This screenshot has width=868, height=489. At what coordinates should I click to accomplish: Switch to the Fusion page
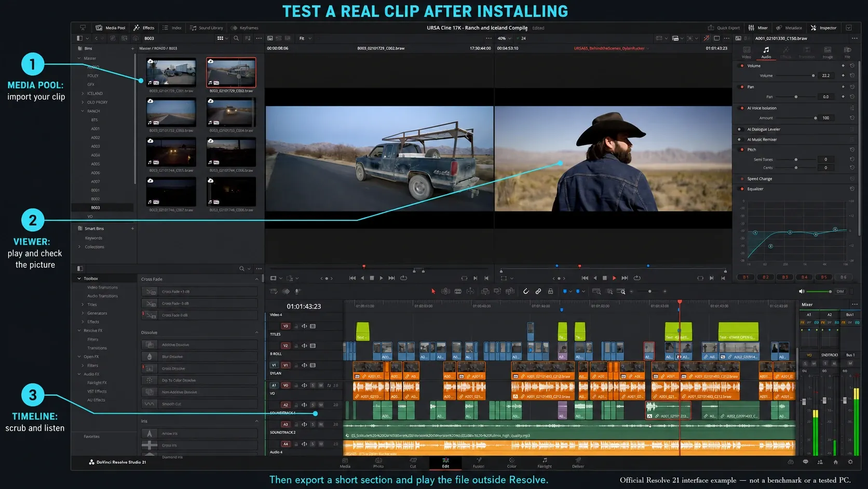tap(479, 462)
